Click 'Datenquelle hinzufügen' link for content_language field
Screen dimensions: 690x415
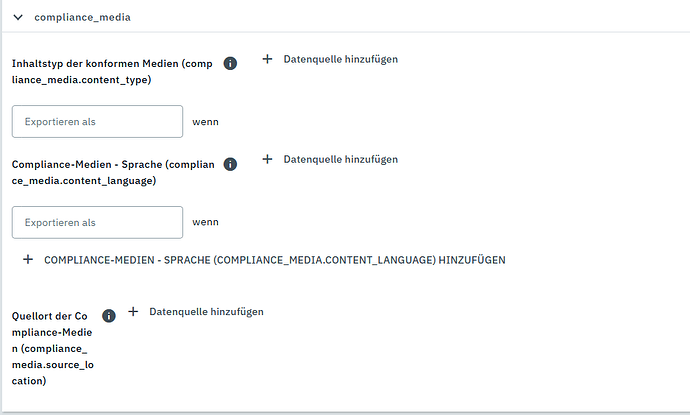[x=341, y=159]
